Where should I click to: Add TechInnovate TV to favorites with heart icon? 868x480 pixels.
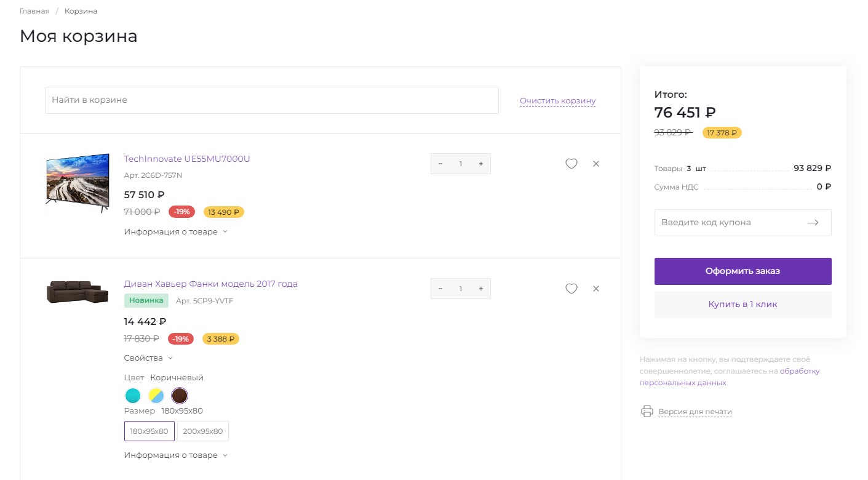(x=571, y=164)
